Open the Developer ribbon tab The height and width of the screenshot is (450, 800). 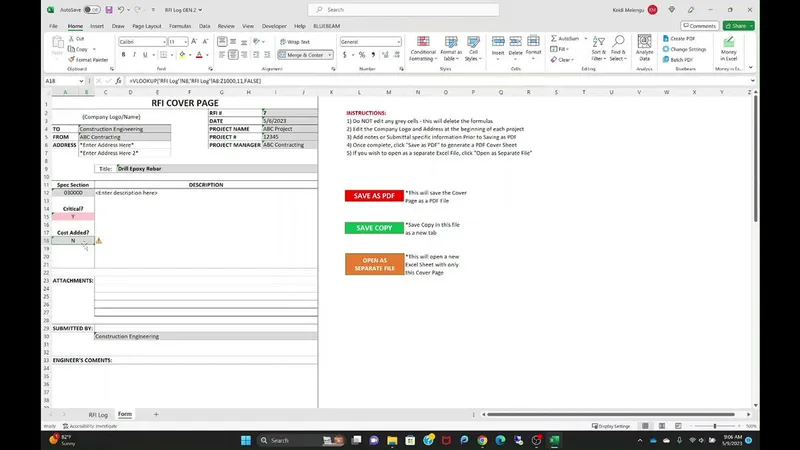click(274, 26)
